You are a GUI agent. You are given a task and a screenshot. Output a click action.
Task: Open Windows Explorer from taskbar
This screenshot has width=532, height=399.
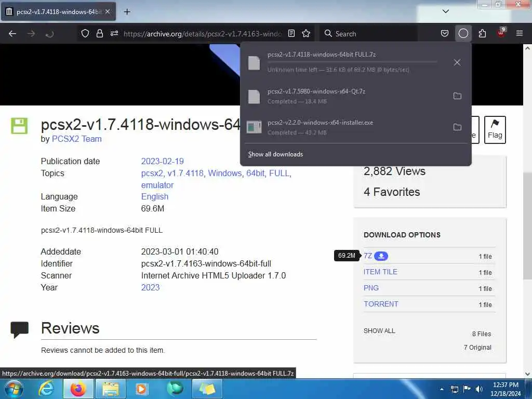click(111, 389)
